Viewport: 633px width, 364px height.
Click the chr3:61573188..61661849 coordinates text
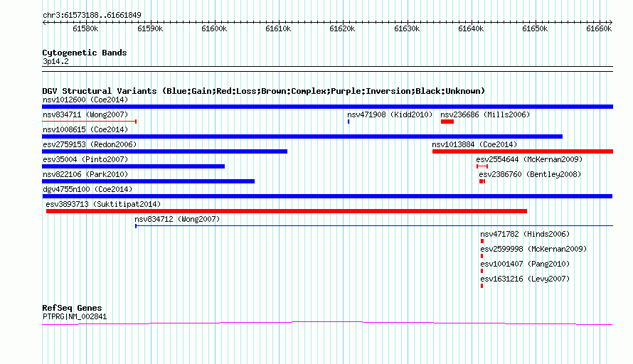click(92, 16)
